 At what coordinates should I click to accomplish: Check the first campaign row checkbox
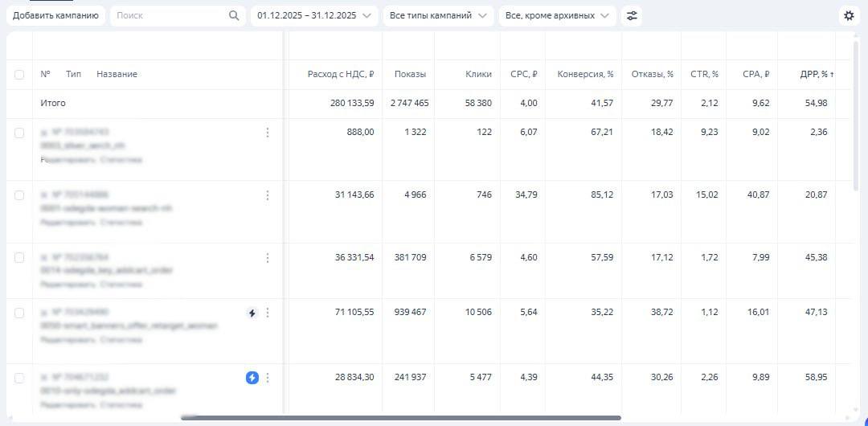[19, 133]
